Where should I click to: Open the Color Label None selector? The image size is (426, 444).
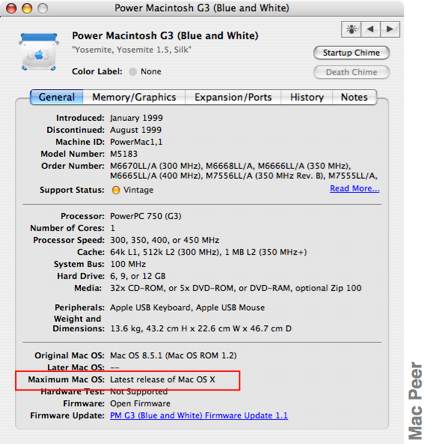(146, 72)
